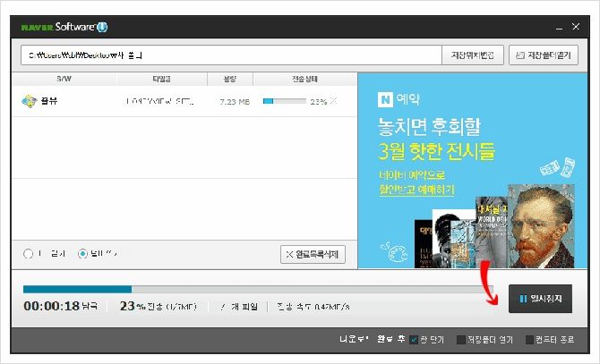Click the 용량 column header

[230, 79]
